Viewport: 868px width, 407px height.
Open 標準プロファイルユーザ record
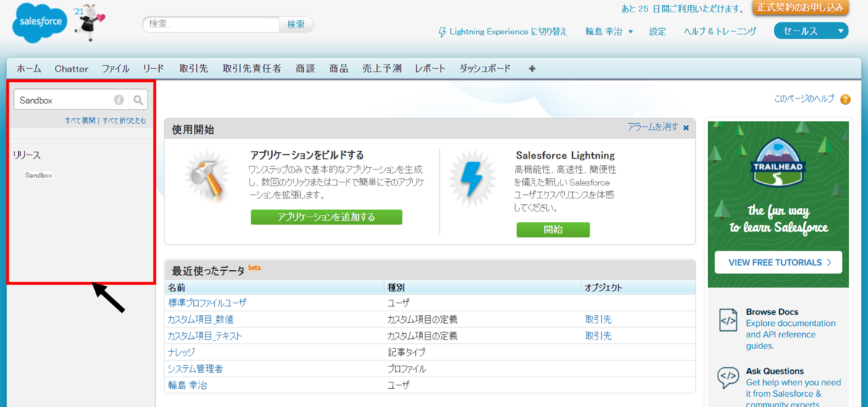(x=207, y=303)
